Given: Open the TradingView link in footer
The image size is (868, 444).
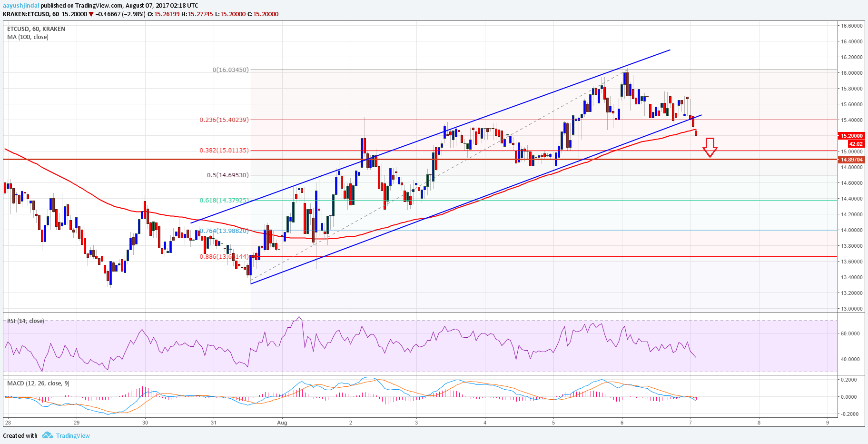Looking at the screenshot, I should (73, 435).
